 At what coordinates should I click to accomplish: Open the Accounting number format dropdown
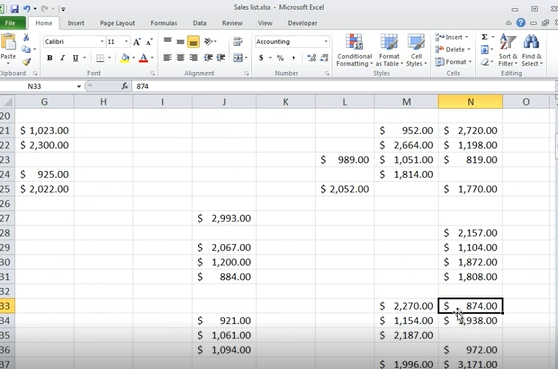point(326,42)
